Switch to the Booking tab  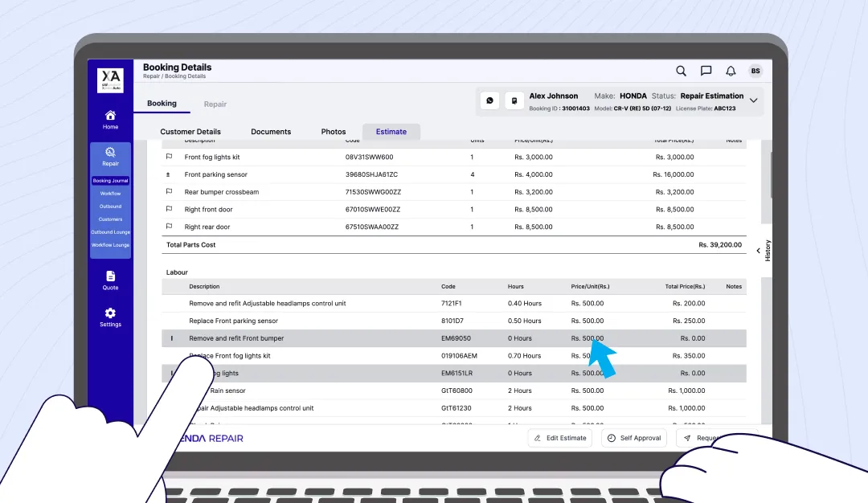(x=162, y=104)
